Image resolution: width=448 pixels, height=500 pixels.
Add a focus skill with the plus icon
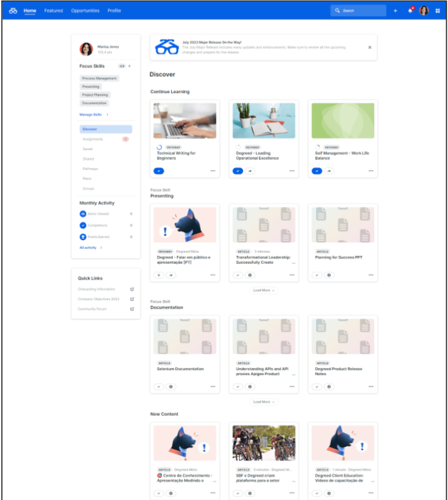coord(129,66)
